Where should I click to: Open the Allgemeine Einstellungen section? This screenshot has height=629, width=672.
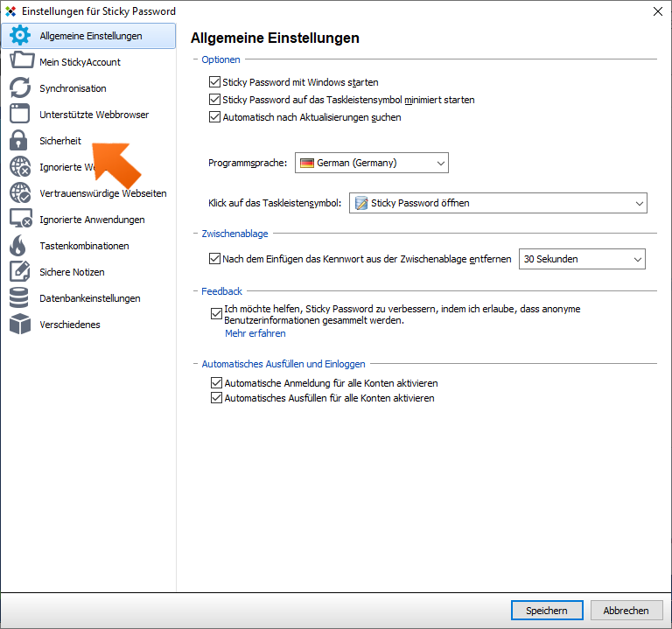pos(88,36)
